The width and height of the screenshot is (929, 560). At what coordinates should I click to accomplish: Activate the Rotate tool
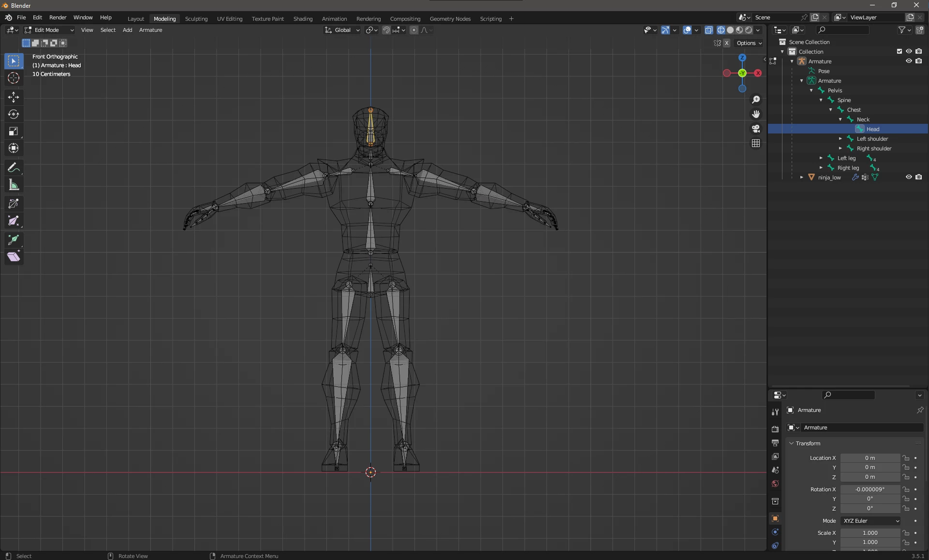(14, 114)
